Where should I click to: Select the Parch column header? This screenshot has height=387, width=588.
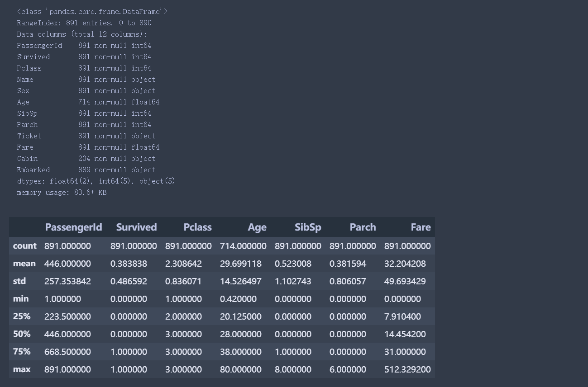(363, 227)
